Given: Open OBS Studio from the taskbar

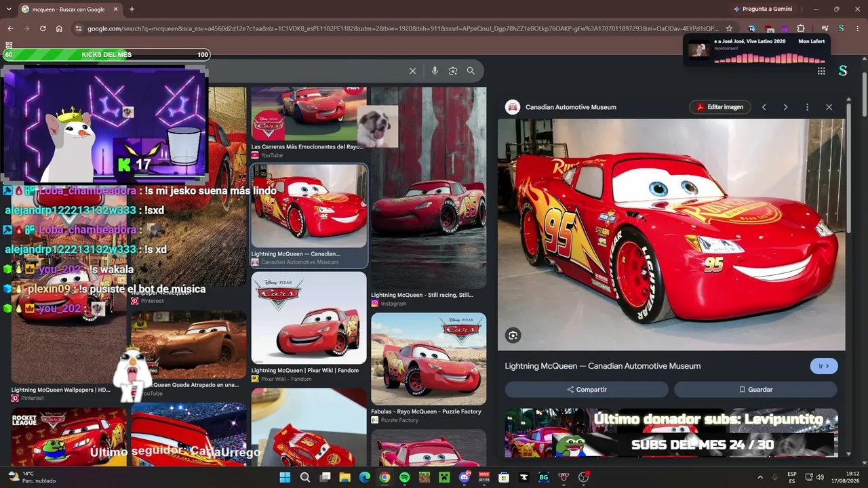Looking at the screenshot, I should [x=583, y=477].
